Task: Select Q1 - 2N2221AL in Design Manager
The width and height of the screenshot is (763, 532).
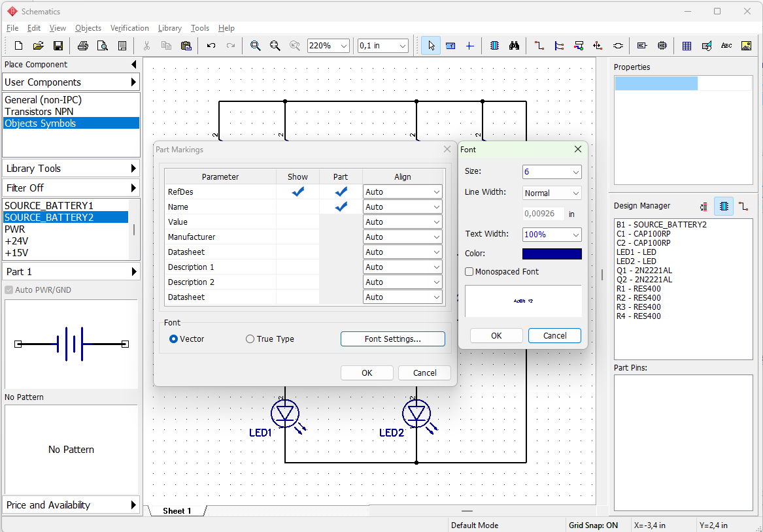Action: point(644,271)
